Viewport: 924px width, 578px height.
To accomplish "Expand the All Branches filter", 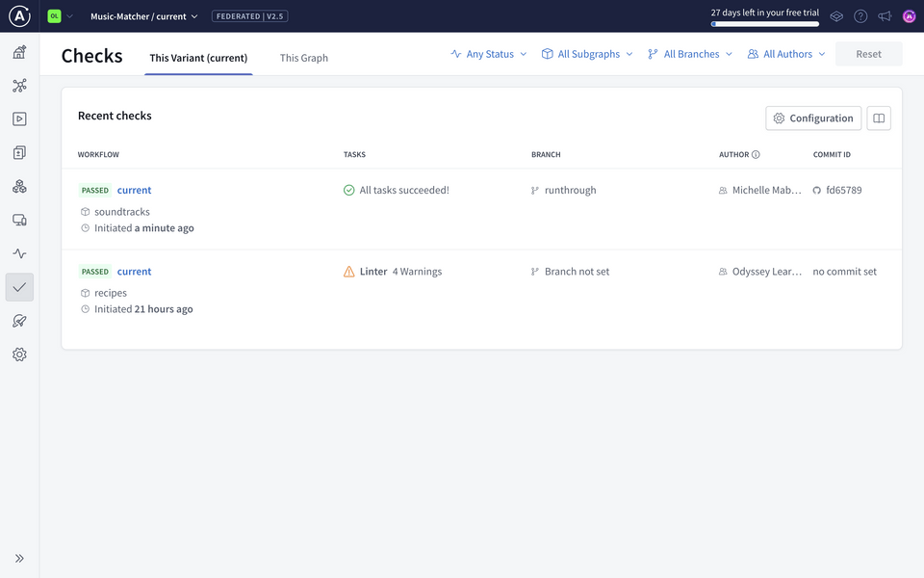I will click(x=689, y=54).
